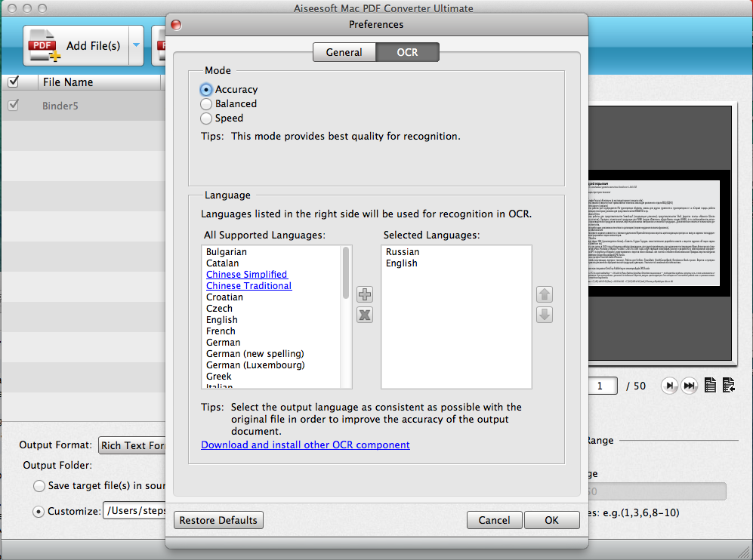This screenshot has height=560, width=753.
Task: Select Bulgarian in the supported languages list
Action: [x=226, y=252]
